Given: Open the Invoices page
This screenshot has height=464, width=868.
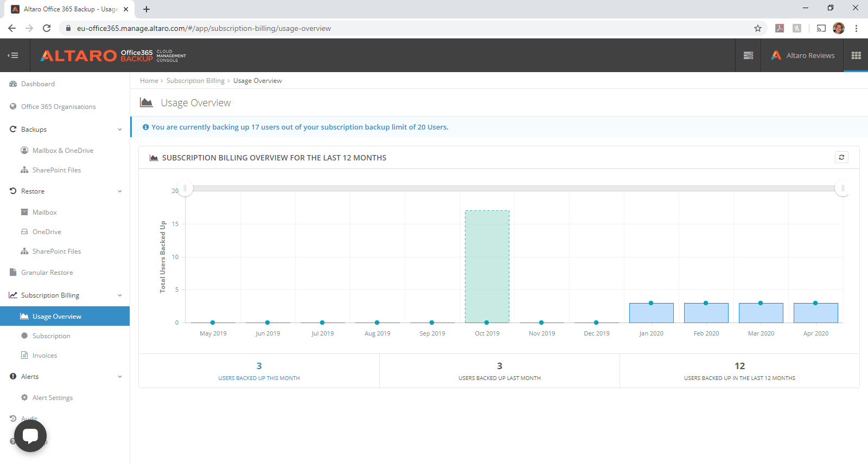Looking at the screenshot, I should coord(44,356).
